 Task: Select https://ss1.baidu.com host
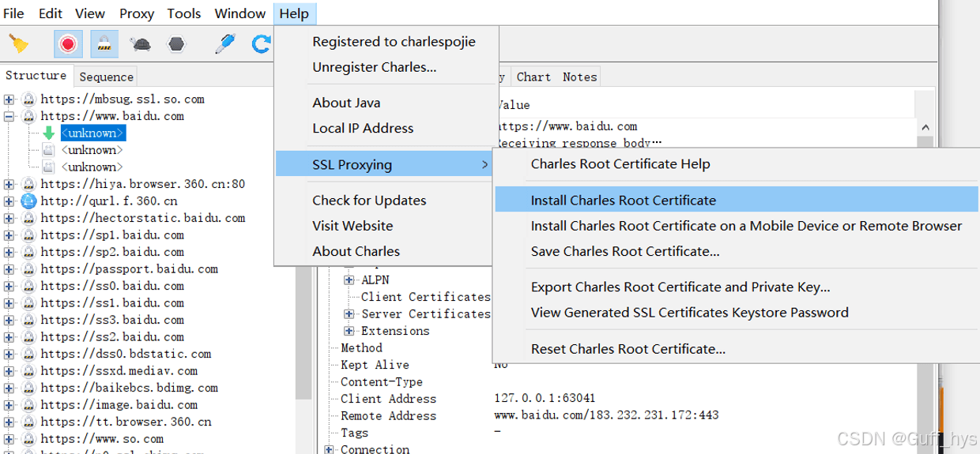point(112,303)
